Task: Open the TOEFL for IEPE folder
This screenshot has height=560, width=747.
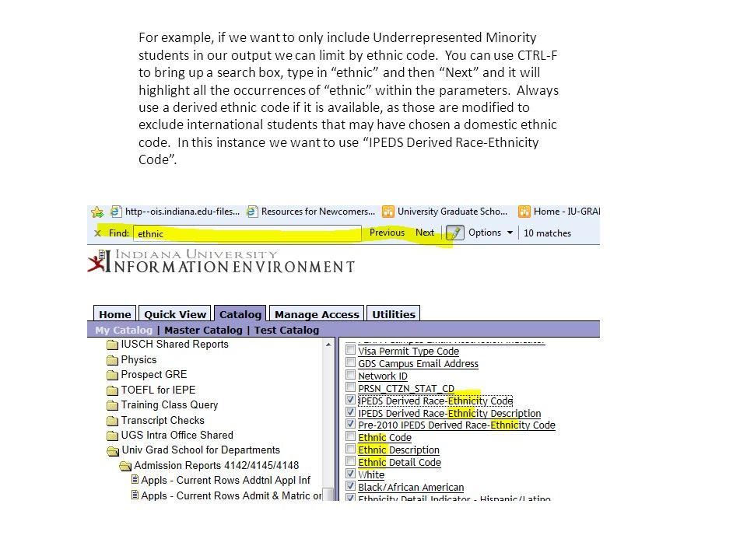Action: coord(152,390)
